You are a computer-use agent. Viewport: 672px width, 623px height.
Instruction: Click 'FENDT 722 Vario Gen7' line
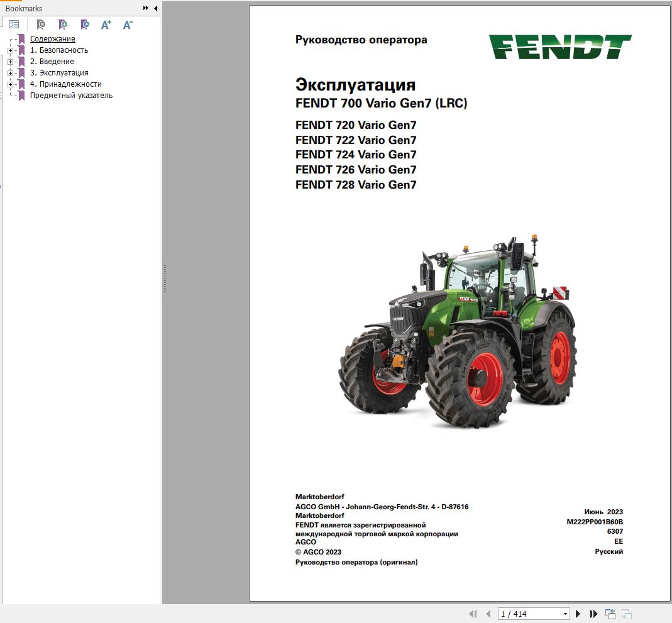pos(356,140)
